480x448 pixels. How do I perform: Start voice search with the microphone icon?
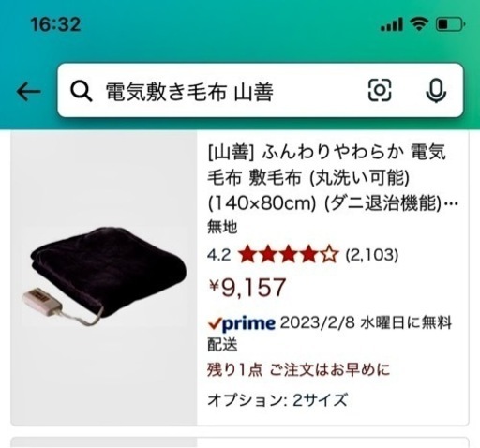coord(436,91)
